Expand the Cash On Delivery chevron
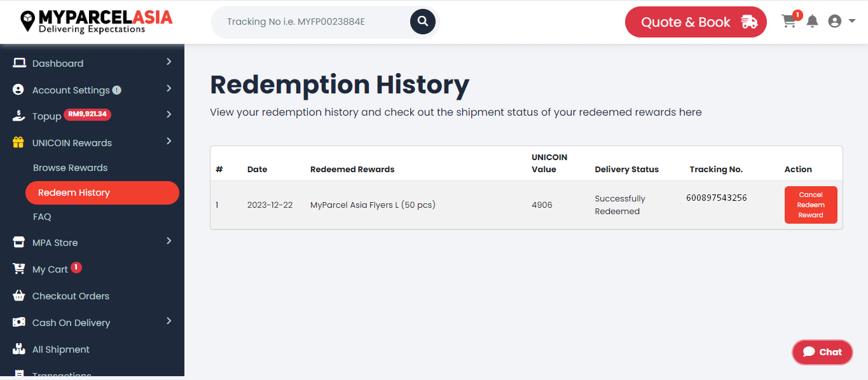This screenshot has height=380, width=868. pos(169,321)
